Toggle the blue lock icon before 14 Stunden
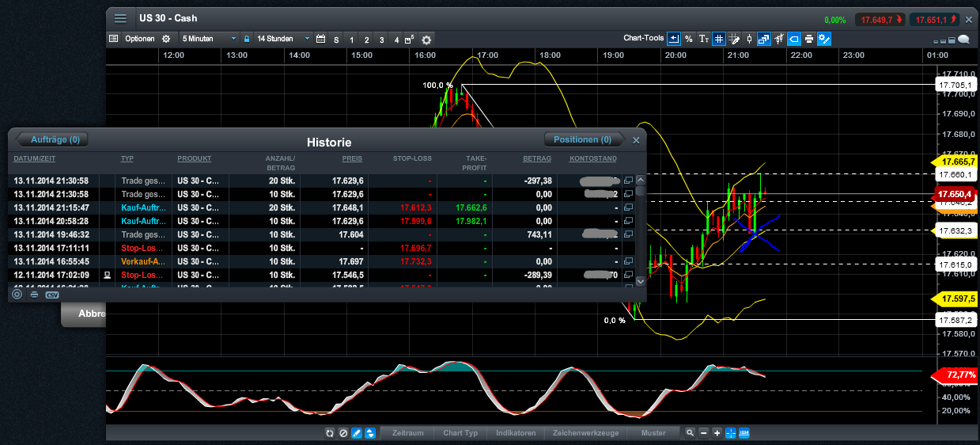The height and width of the screenshot is (445, 980). tap(247, 39)
